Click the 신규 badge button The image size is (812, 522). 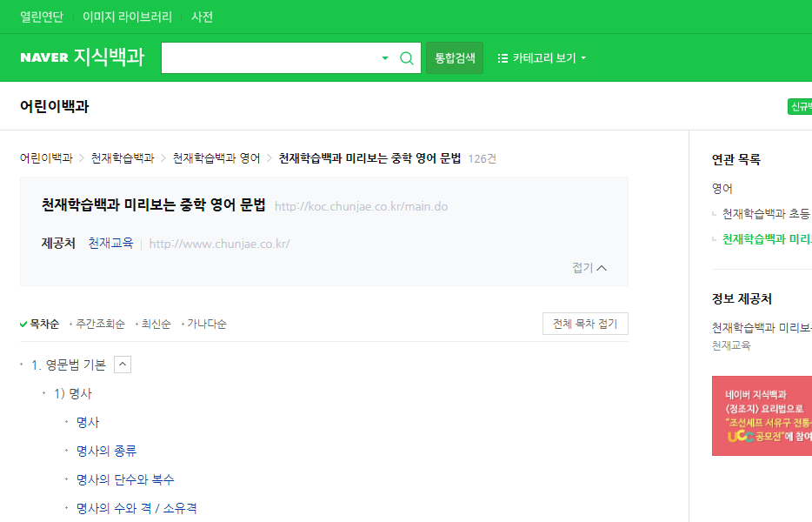click(800, 106)
